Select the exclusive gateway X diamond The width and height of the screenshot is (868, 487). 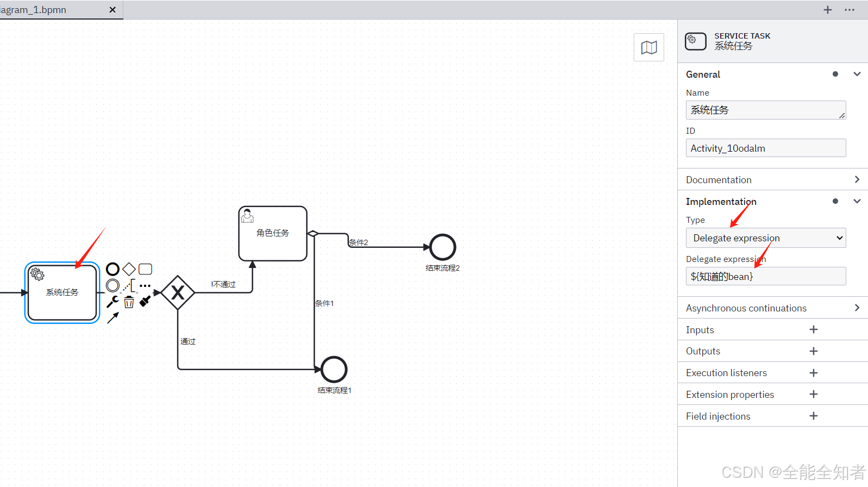pos(178,292)
